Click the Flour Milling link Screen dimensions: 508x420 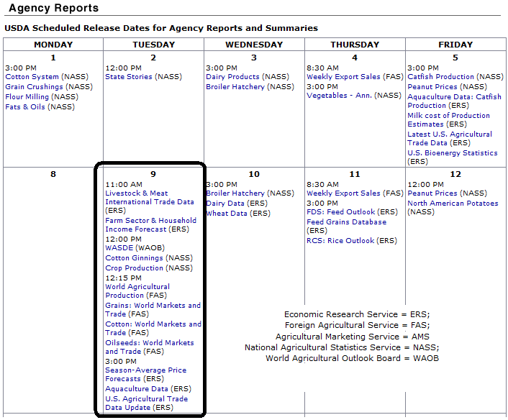coord(27,97)
